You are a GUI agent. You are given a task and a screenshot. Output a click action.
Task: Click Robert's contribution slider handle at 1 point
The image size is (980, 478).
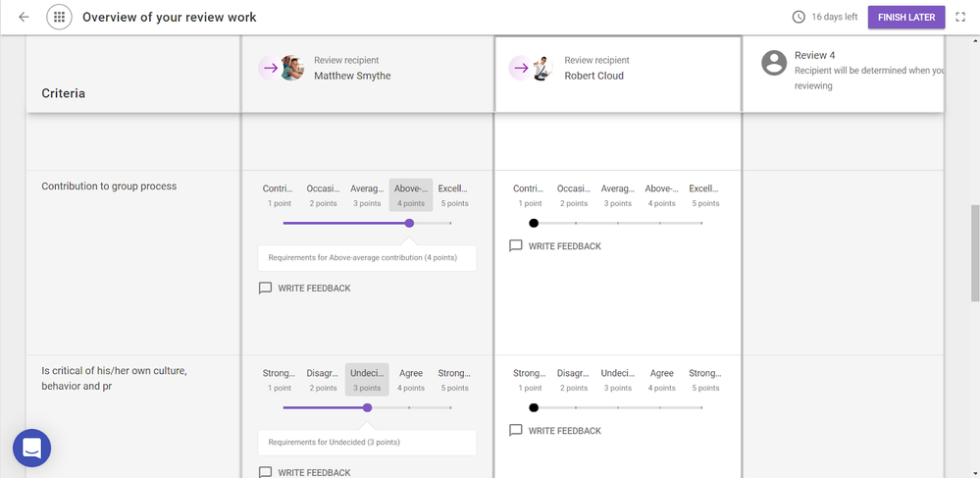point(534,223)
